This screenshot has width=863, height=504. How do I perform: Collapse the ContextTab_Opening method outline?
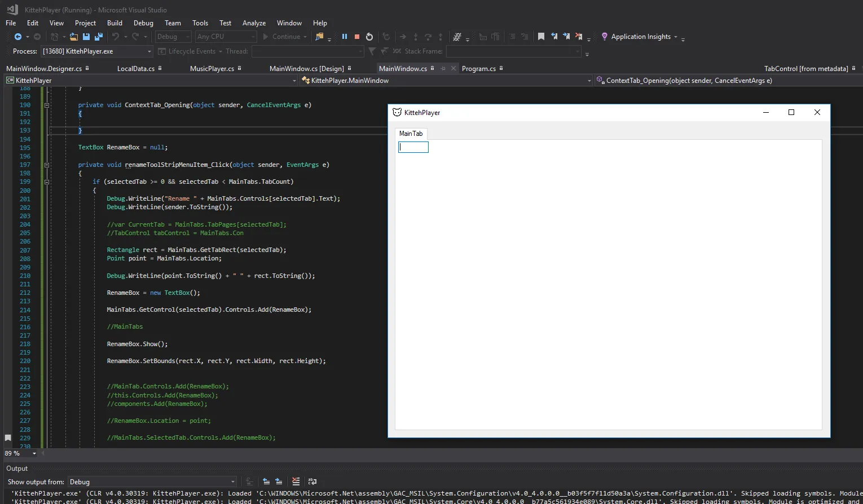pos(47,105)
